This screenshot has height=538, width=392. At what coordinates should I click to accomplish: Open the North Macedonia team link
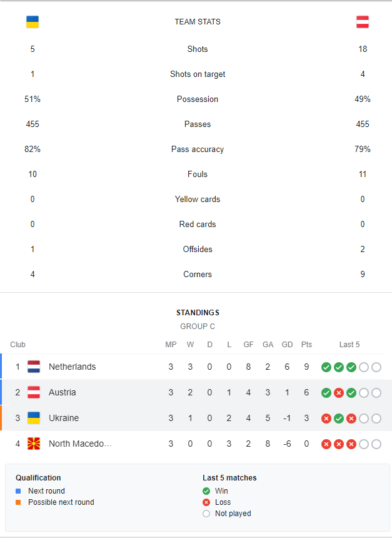80,444
